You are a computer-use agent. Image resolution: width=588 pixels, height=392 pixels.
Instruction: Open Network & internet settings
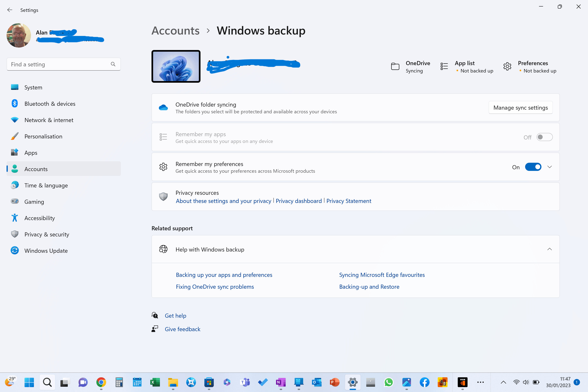(49, 120)
